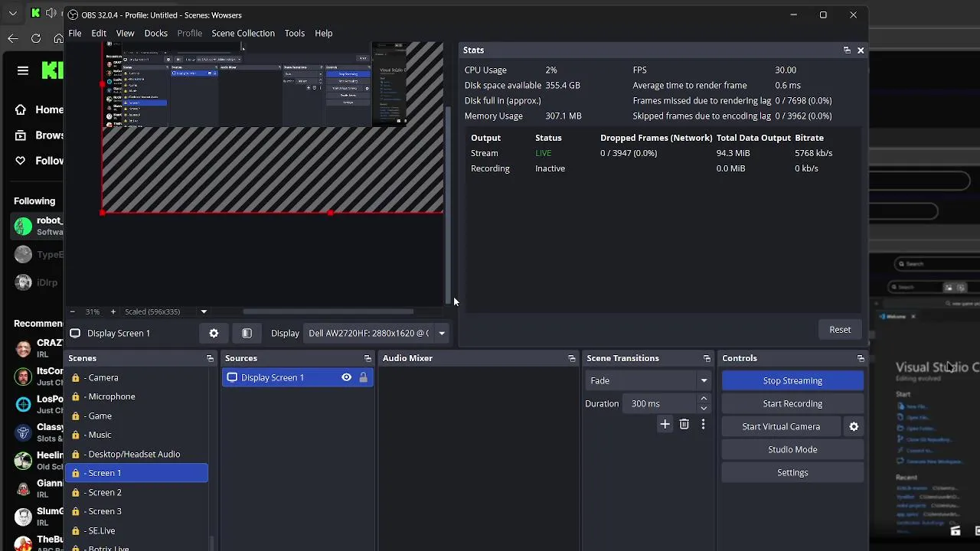
Task: Open filters icon next to properties gear
Action: pyautogui.click(x=247, y=333)
